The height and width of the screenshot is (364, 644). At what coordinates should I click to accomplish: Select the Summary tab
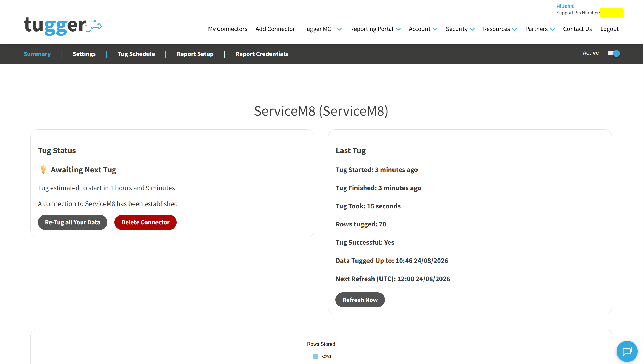(37, 54)
